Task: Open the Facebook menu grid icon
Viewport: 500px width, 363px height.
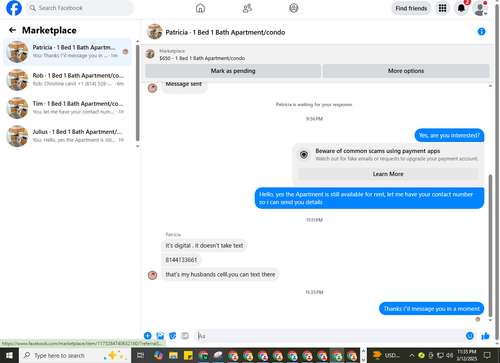Action: tap(442, 8)
